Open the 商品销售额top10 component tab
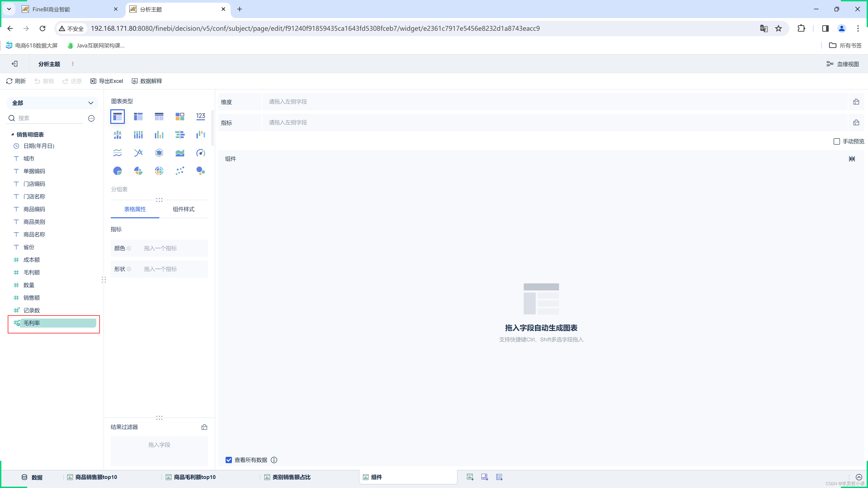Screen dimensions: 868x488 coord(92,477)
